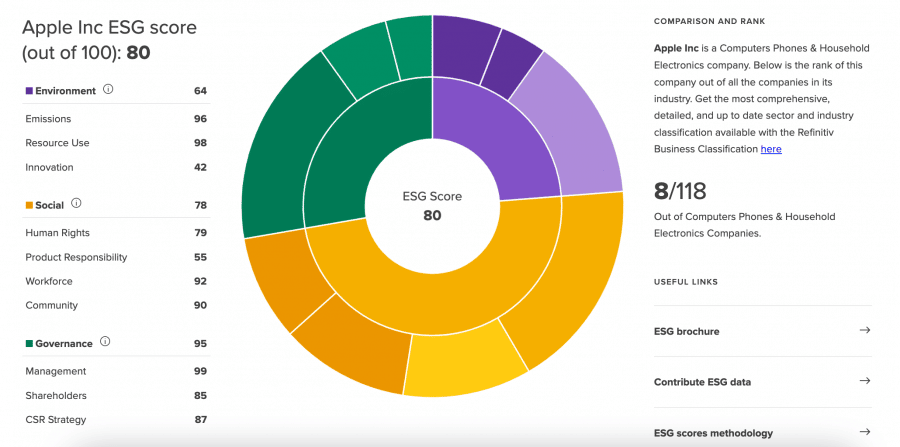Click the Management row
This screenshot has height=447, width=900.
click(116, 371)
